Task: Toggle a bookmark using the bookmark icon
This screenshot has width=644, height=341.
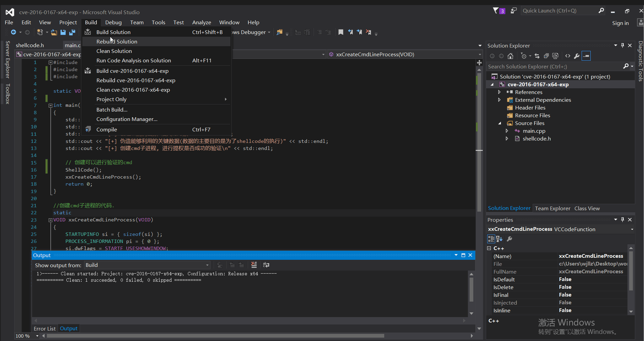Action: [x=341, y=32]
